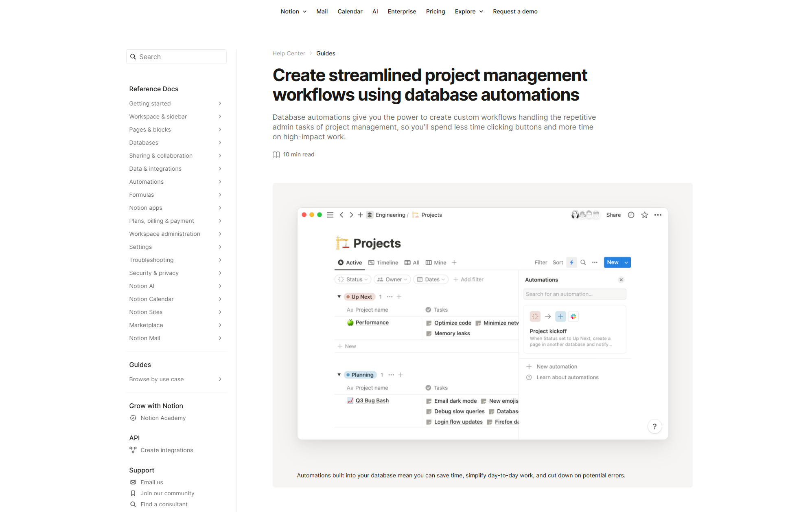Image resolution: width=812 pixels, height=512 pixels.
Task: Click the clock updates icon next to Share
Action: pos(631,215)
